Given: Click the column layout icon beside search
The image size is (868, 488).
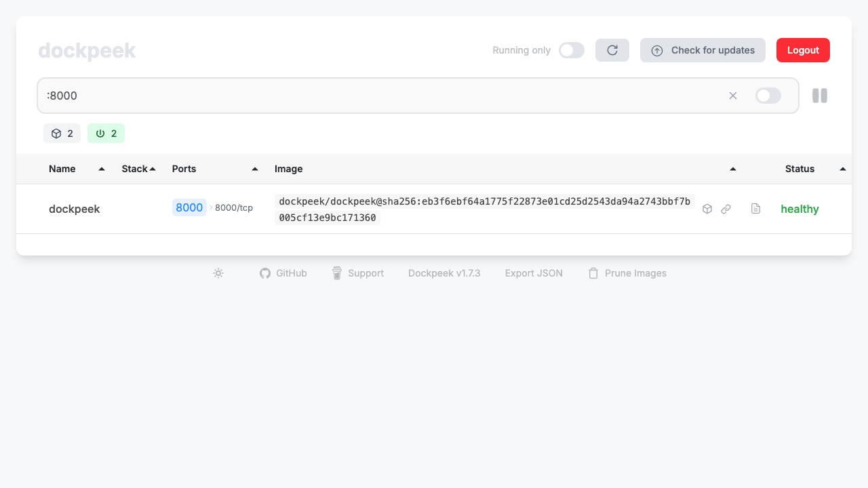Looking at the screenshot, I should [820, 96].
